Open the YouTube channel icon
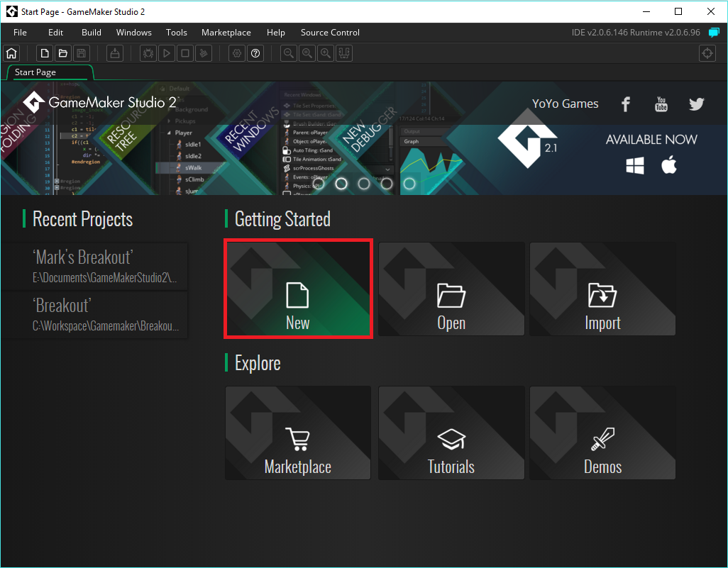 661,104
